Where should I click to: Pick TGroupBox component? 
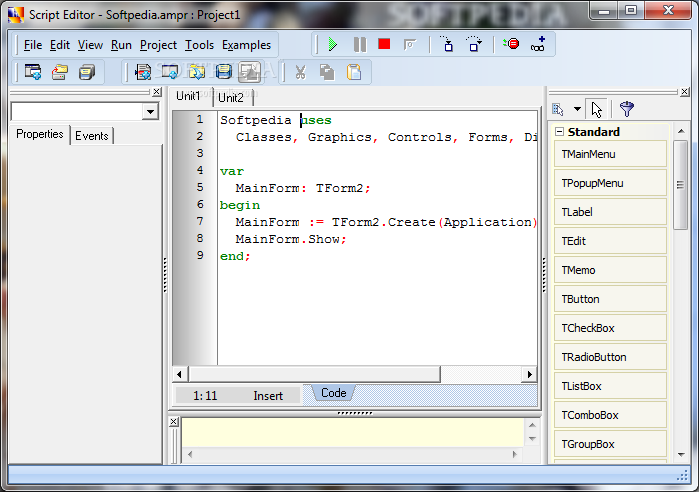[610, 444]
